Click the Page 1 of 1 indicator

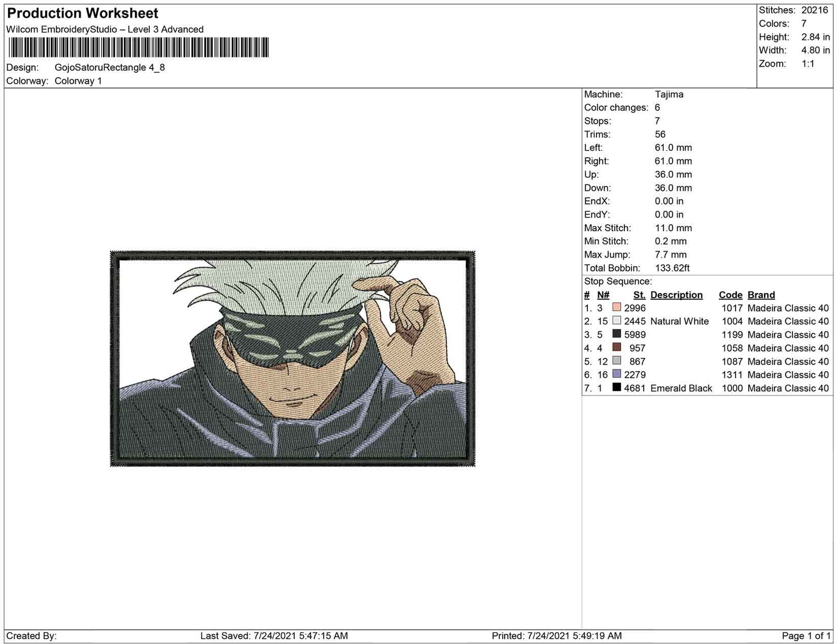coord(806,636)
